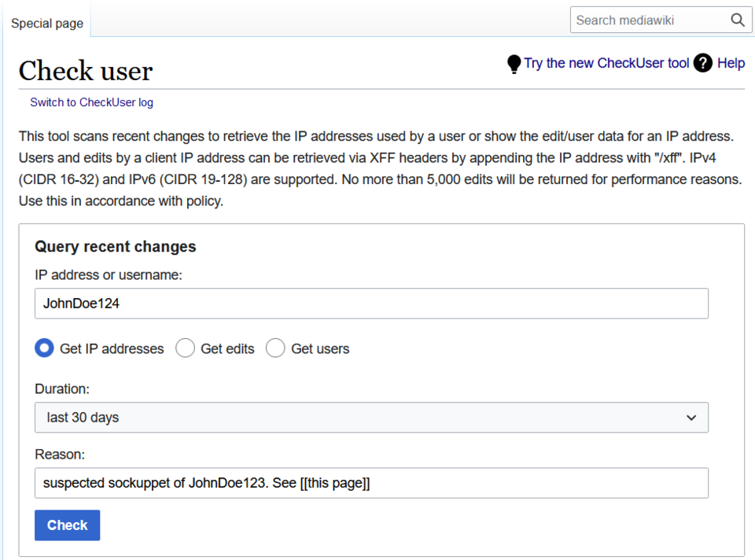Open "Switch to CheckUser log"
Image resolution: width=755 pixels, height=560 pixels.
click(91, 102)
